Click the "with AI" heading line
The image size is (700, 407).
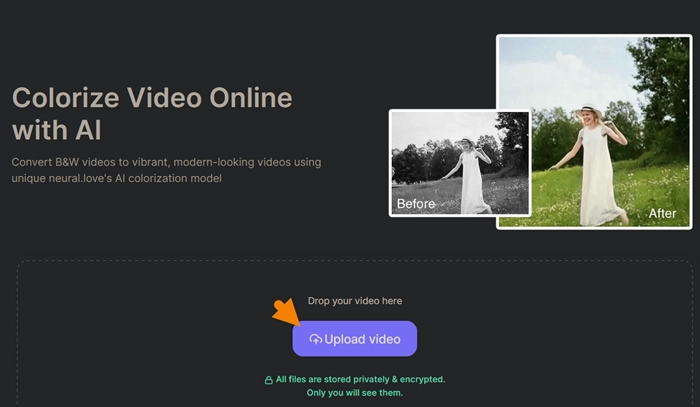point(58,130)
